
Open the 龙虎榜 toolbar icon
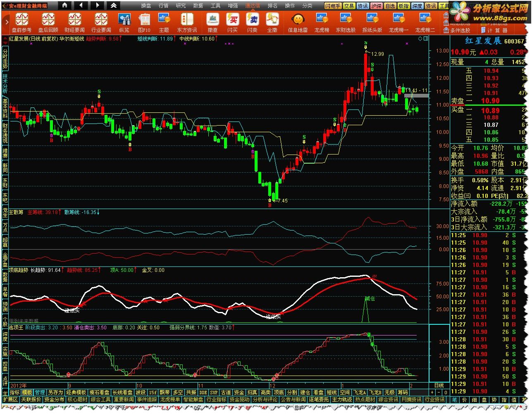point(322,22)
